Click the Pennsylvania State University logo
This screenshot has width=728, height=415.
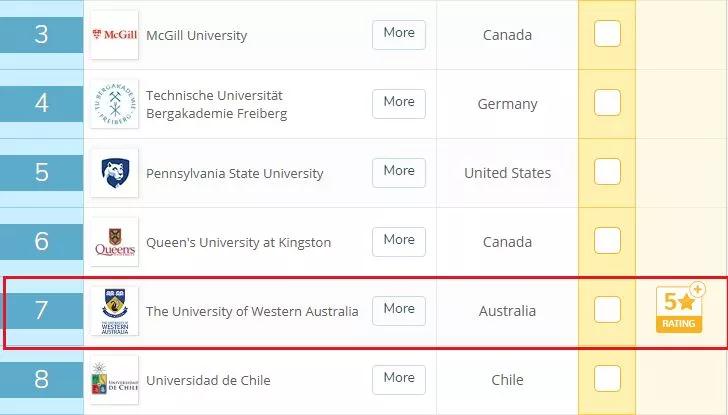pyautogui.click(x=115, y=173)
